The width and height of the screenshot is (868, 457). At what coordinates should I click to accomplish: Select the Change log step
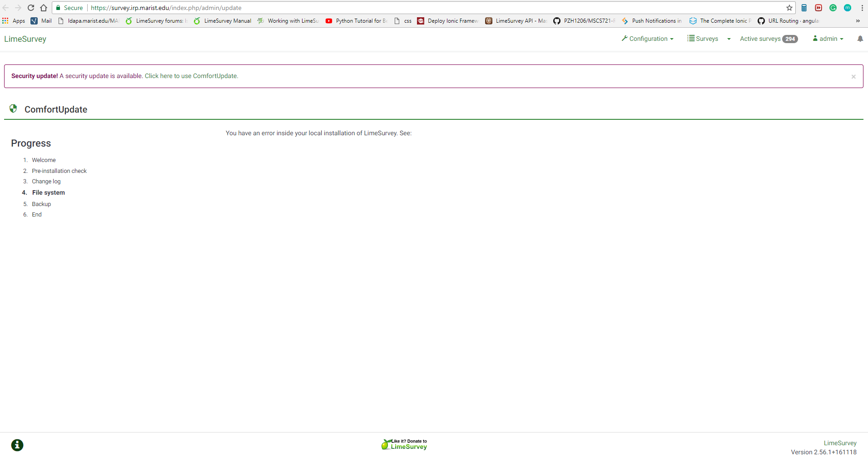tap(46, 182)
